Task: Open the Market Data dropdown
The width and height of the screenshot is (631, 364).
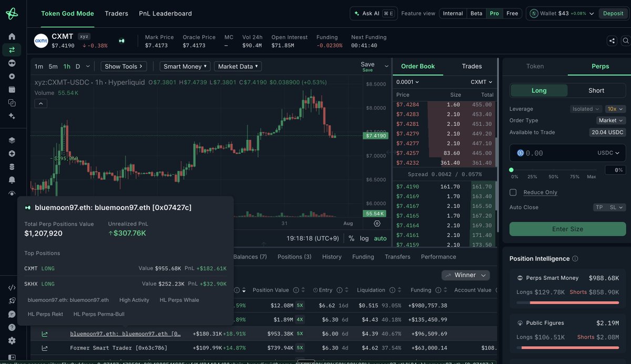Action: tap(238, 66)
